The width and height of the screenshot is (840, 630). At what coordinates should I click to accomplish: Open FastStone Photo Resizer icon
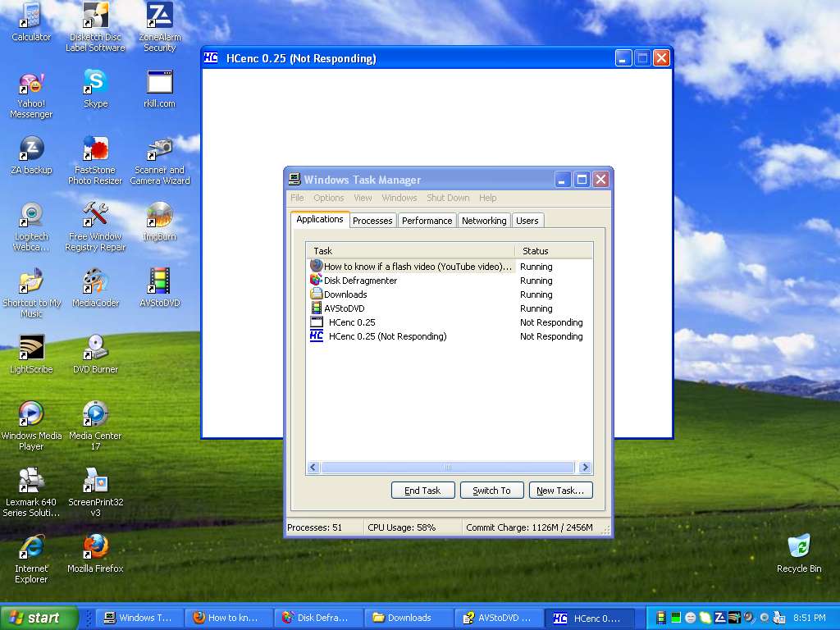(95, 161)
